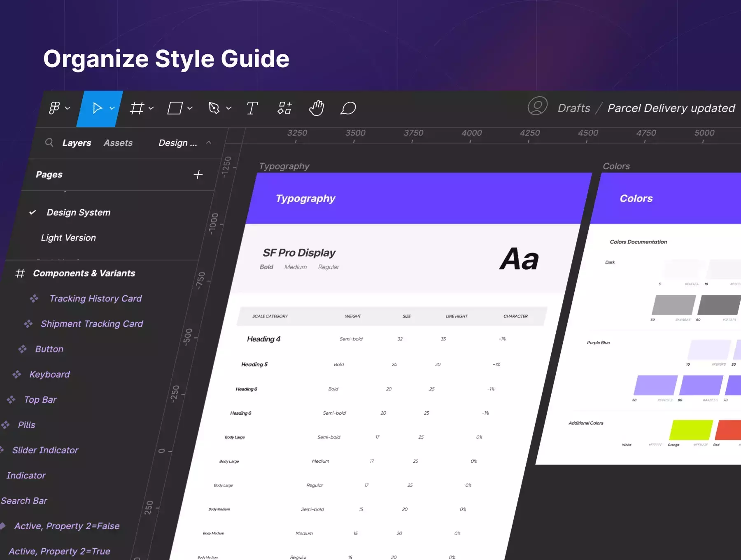This screenshot has height=560, width=741.
Task: Click the Colors Documentation heading
Action: coord(638,242)
